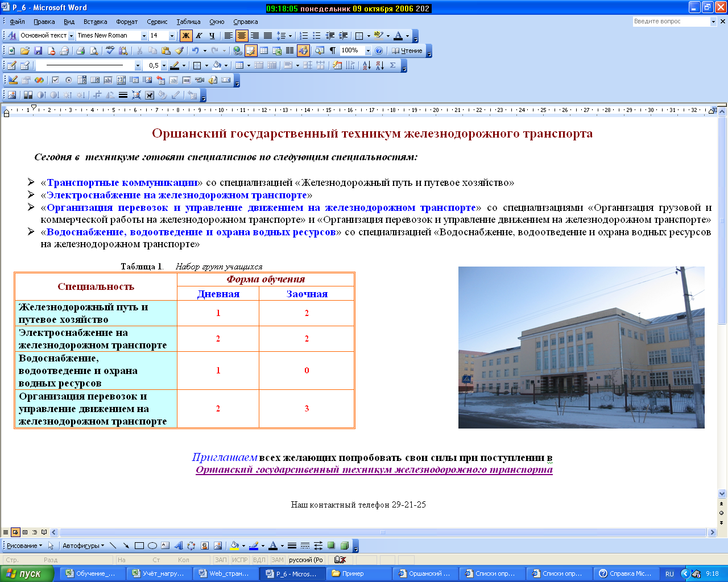Save the document with floppy icon
Image resolution: width=728 pixels, height=582 pixels.
[38, 51]
